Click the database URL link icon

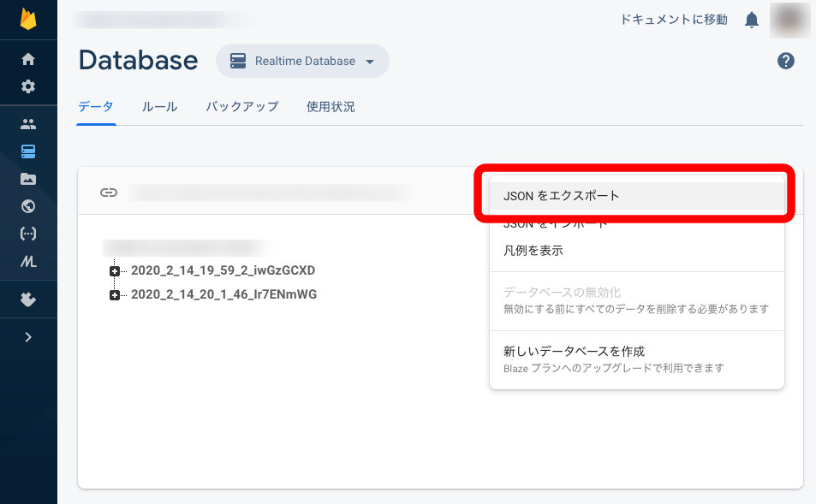(x=109, y=193)
